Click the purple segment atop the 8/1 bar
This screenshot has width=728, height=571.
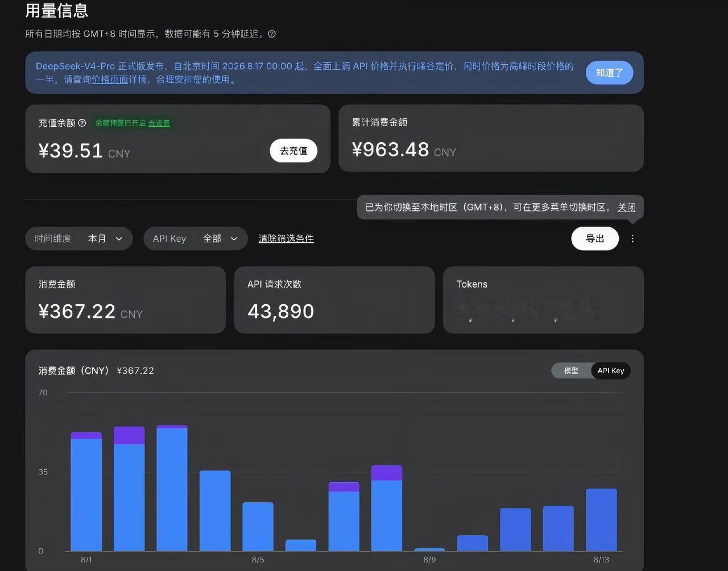coord(86,436)
